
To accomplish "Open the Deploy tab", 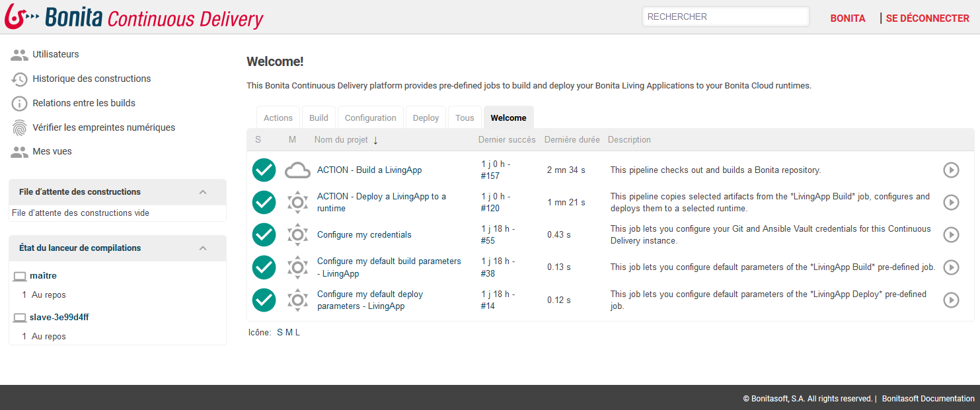I will (x=426, y=118).
